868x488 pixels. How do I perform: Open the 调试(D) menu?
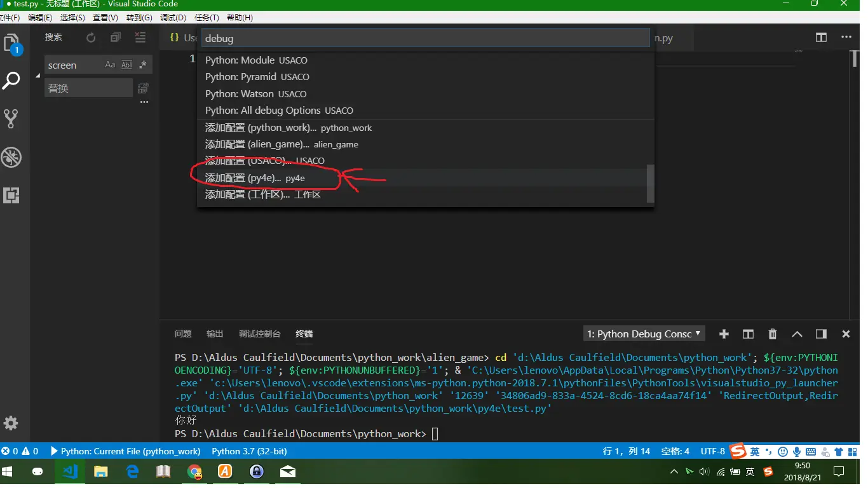173,18
